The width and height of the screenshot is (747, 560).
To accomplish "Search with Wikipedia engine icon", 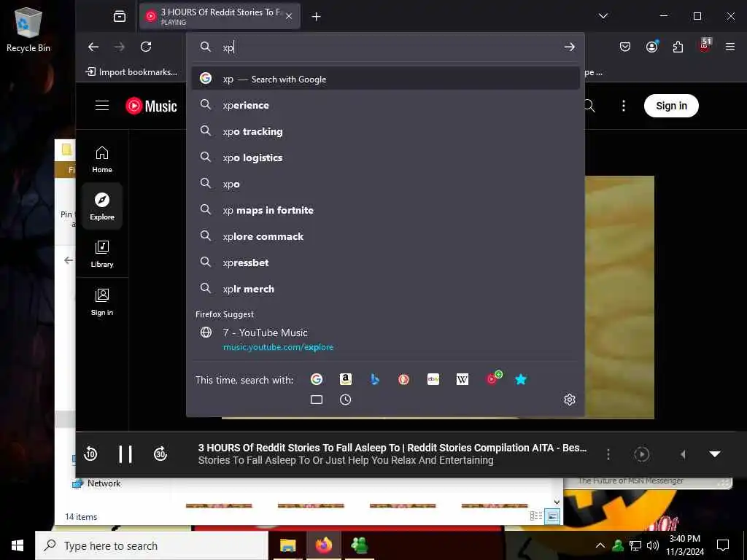I will [462, 379].
